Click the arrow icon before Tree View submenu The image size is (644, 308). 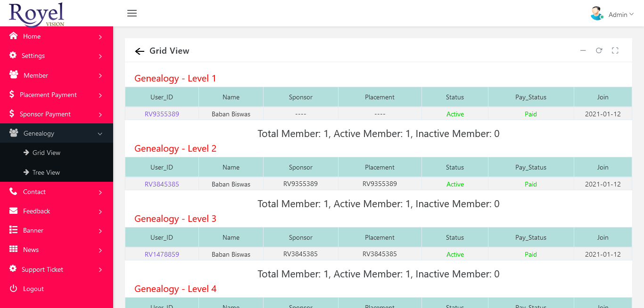coord(26,172)
